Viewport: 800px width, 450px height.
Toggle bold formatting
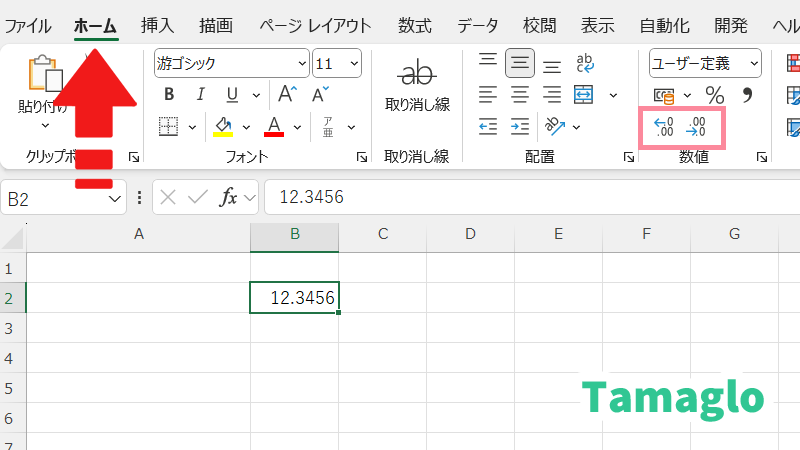(169, 95)
